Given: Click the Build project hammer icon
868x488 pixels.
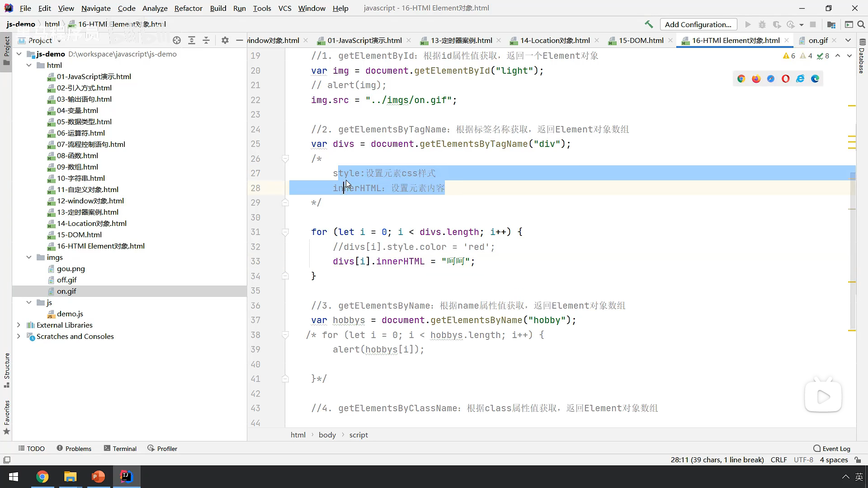Looking at the screenshot, I should (649, 24).
